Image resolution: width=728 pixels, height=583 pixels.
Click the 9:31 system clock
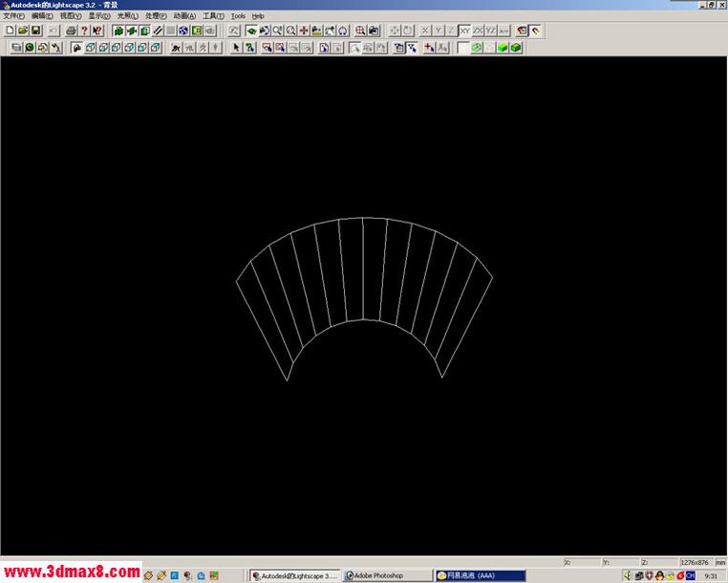711,576
